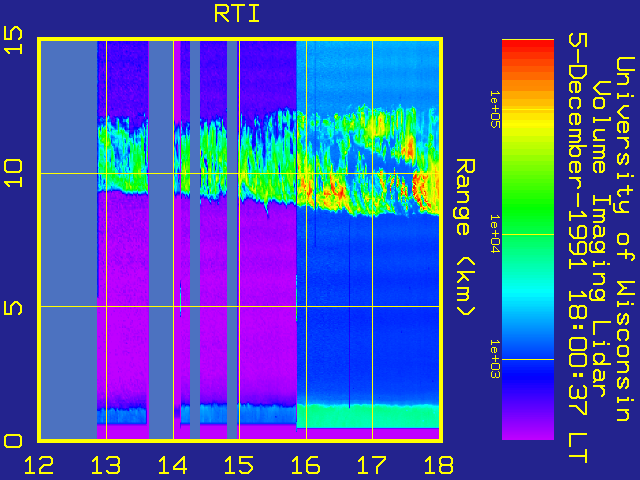Viewport: 640px width, 480px height.
Task: Click the x-axis label 18
Action: pyautogui.click(x=439, y=465)
